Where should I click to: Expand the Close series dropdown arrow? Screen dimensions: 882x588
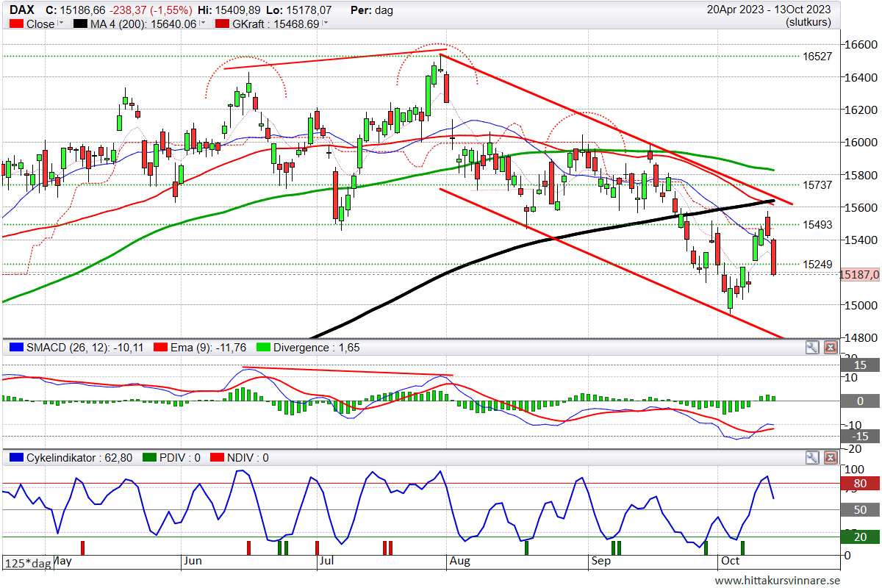tap(61, 24)
